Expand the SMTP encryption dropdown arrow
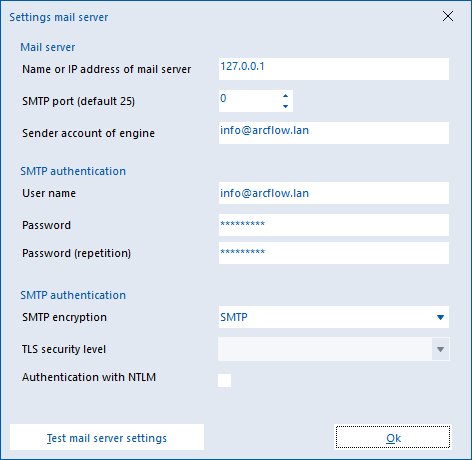The height and width of the screenshot is (460, 472). (440, 317)
